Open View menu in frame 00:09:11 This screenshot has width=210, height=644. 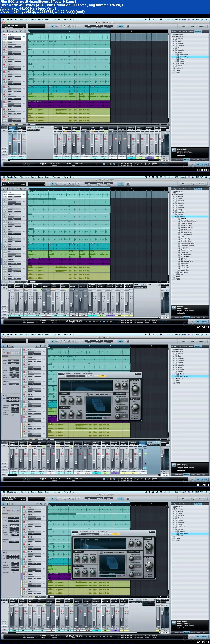point(65,335)
